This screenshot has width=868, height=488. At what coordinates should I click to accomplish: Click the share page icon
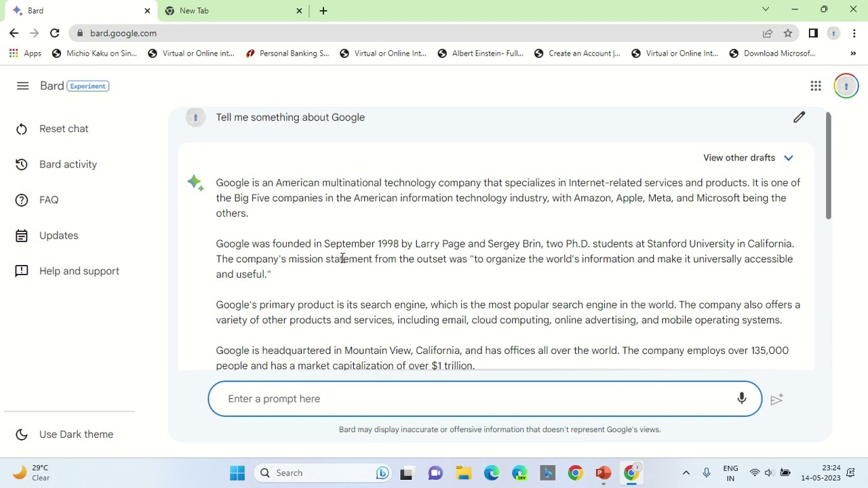click(768, 33)
